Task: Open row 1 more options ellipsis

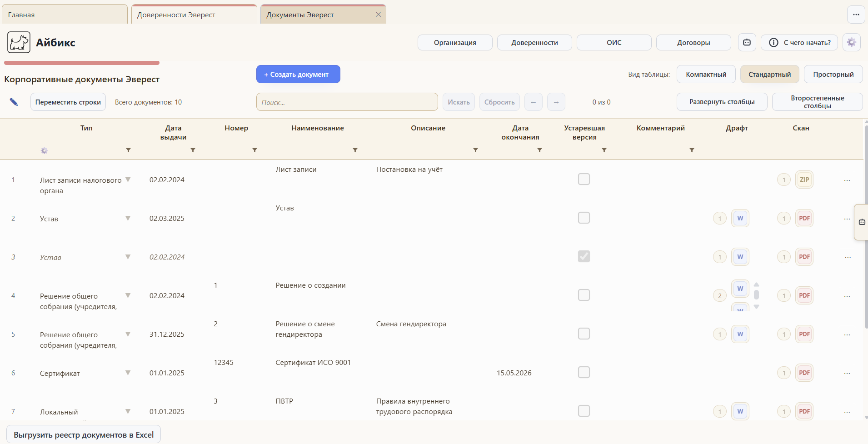Action: 847,180
